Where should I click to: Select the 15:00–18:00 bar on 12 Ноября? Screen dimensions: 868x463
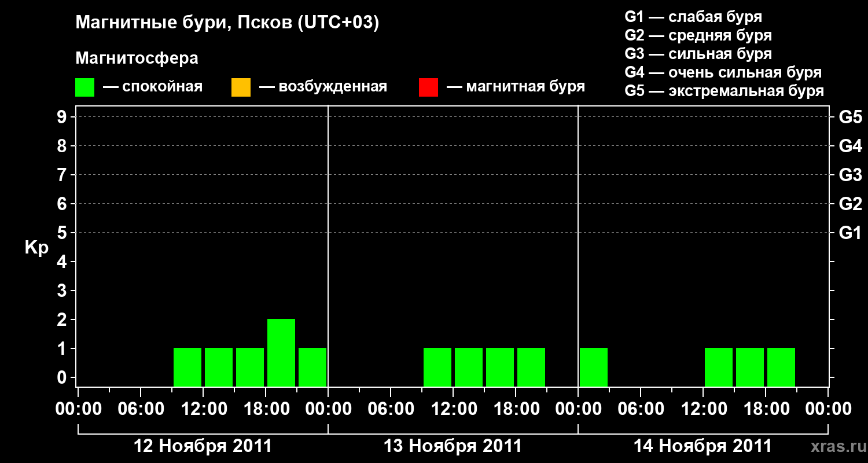coord(250,367)
